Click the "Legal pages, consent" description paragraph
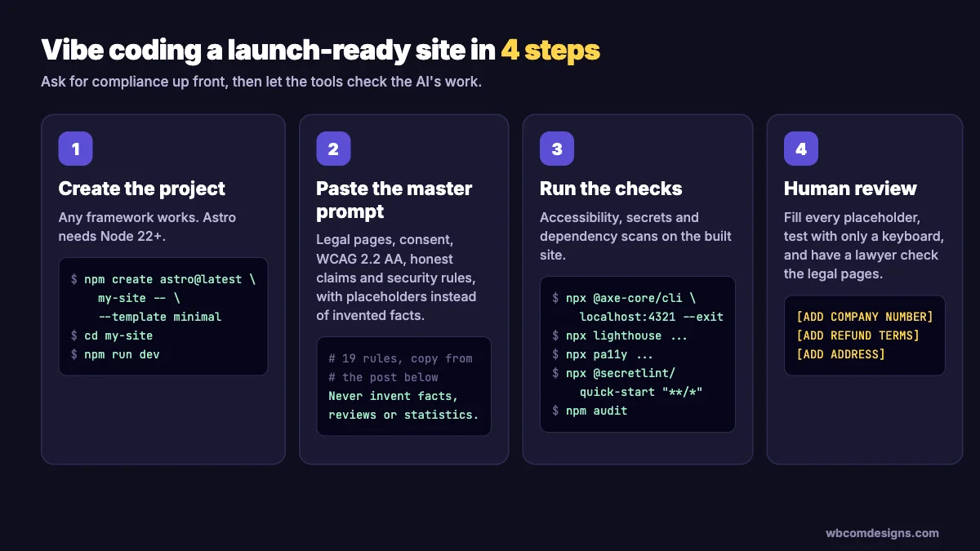This screenshot has height=551, width=980. [x=396, y=278]
